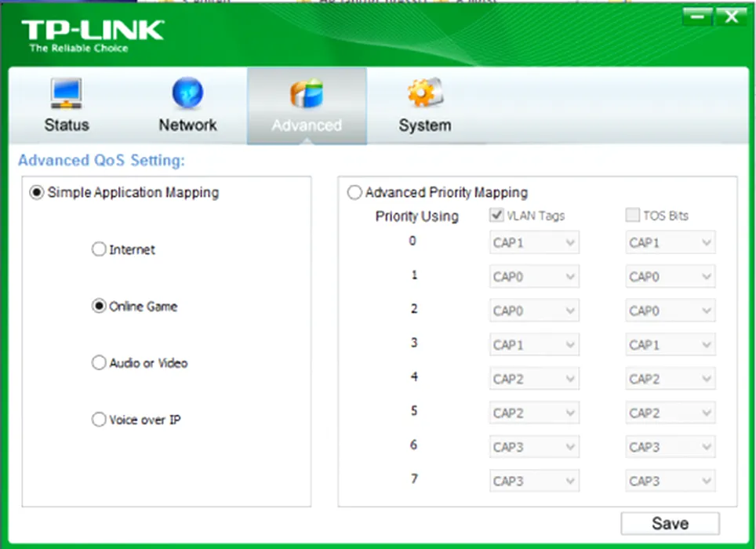Select Voice over IP option
The width and height of the screenshot is (756, 549).
(99, 420)
